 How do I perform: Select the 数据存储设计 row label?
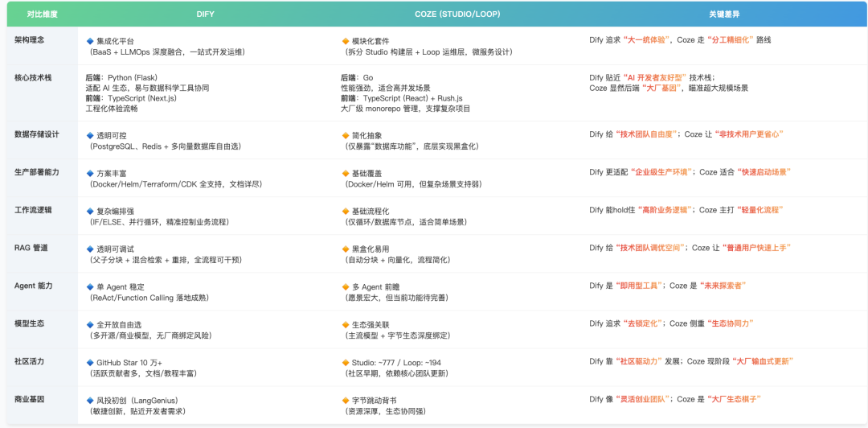[x=36, y=134]
